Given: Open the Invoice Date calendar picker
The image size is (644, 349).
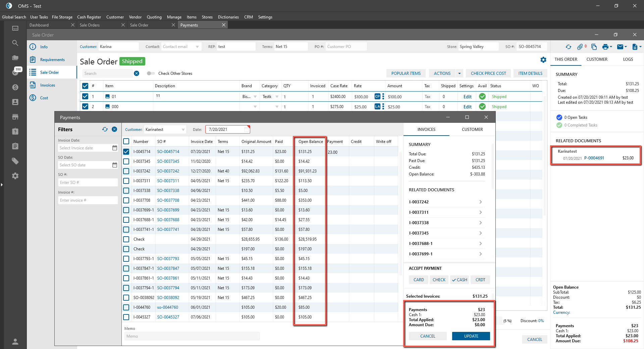Looking at the screenshot, I should [x=115, y=148].
